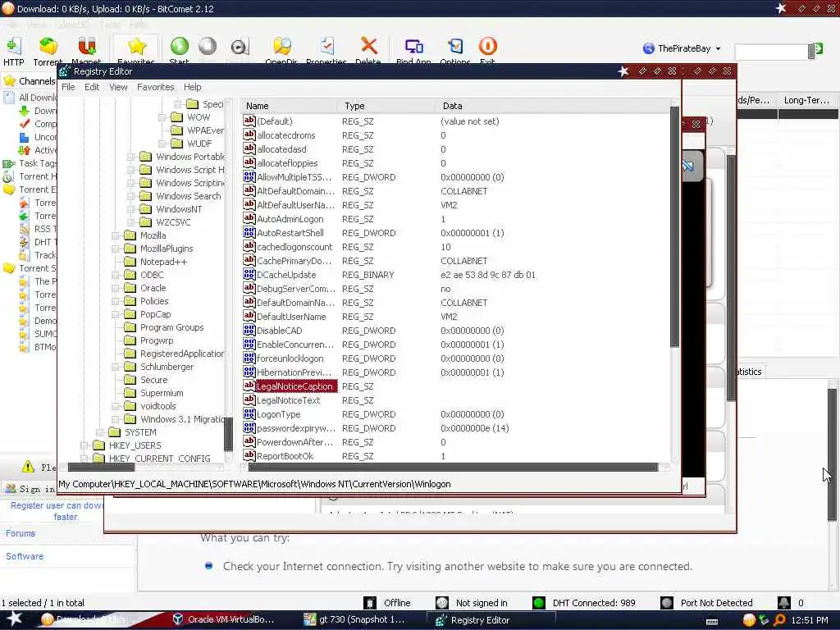
Task: Open the Torrent toolbar icon in BitComet
Action: click(48, 47)
